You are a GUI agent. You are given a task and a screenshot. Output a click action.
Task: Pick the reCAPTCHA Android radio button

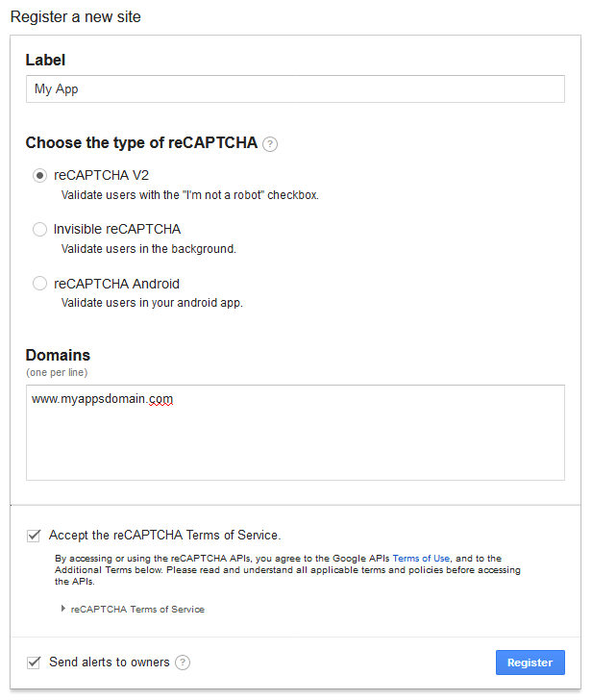point(39,284)
